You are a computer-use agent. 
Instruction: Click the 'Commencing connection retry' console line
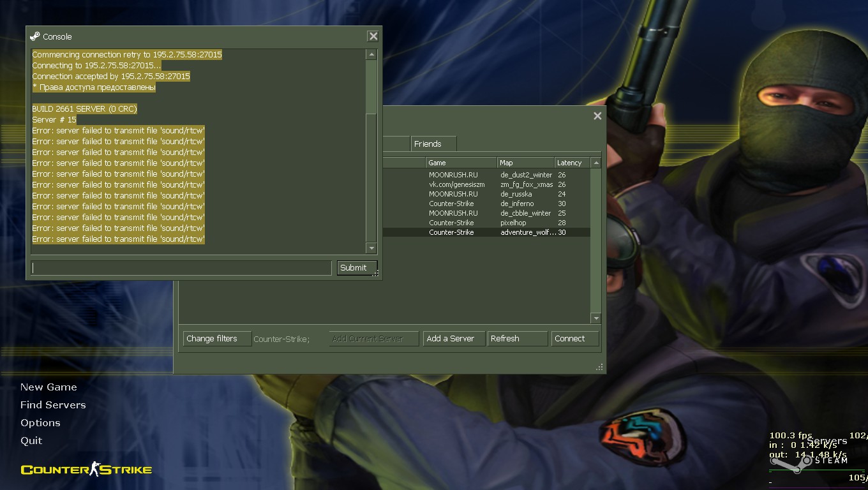click(x=127, y=55)
